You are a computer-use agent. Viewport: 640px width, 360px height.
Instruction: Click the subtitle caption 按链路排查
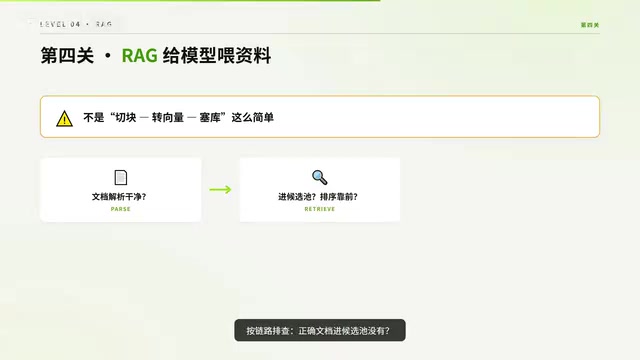pyautogui.click(x=320, y=330)
